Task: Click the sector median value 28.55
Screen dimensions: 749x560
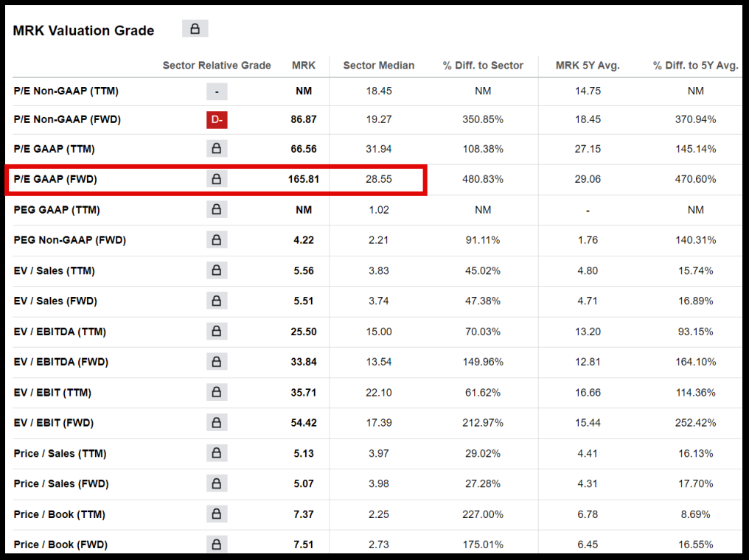Action: point(379,179)
